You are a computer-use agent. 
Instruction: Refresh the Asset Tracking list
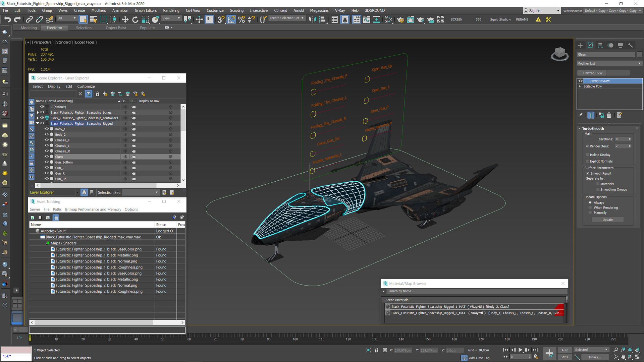33,218
